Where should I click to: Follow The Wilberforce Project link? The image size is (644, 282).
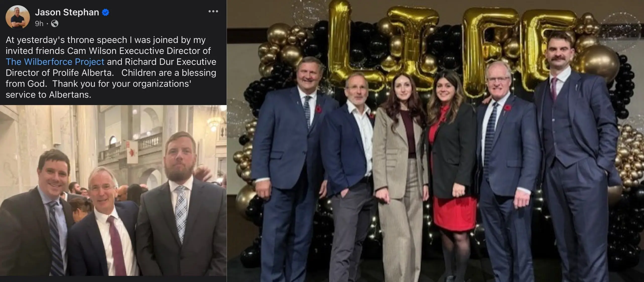55,62
